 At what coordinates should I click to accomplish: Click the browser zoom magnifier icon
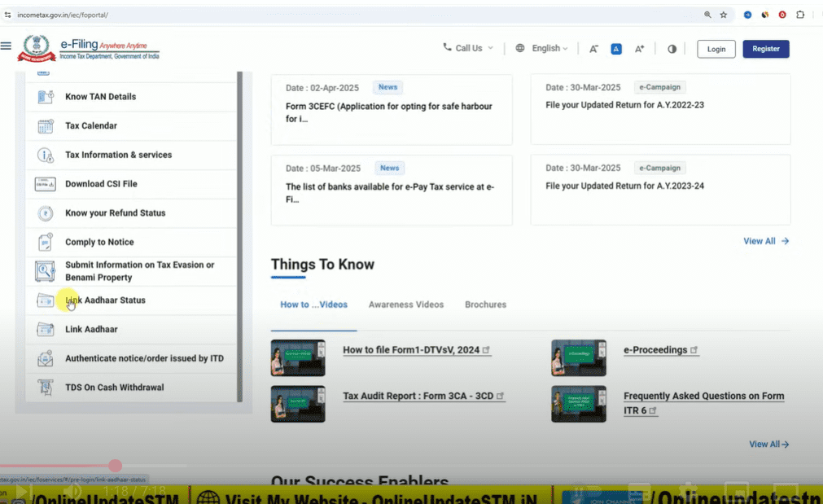point(707,15)
